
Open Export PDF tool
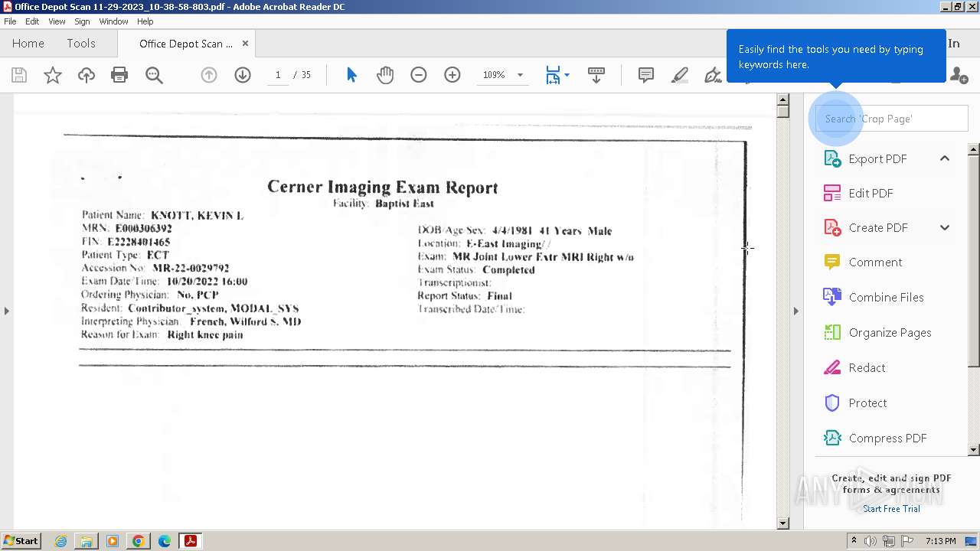(x=877, y=158)
